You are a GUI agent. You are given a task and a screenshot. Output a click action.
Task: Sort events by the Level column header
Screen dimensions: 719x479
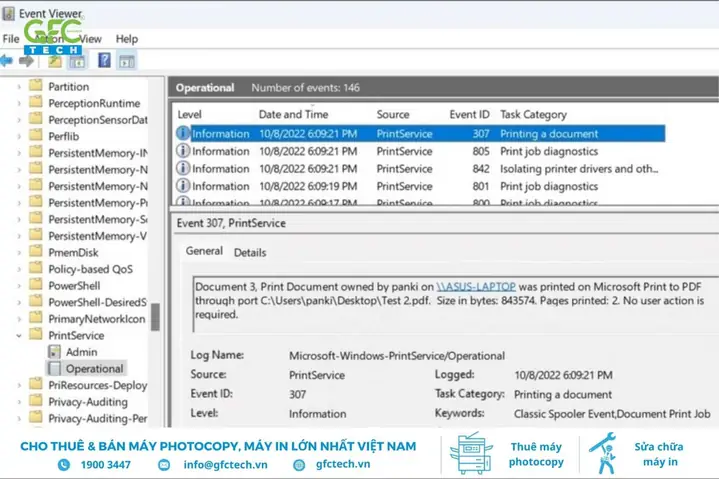[x=189, y=114]
